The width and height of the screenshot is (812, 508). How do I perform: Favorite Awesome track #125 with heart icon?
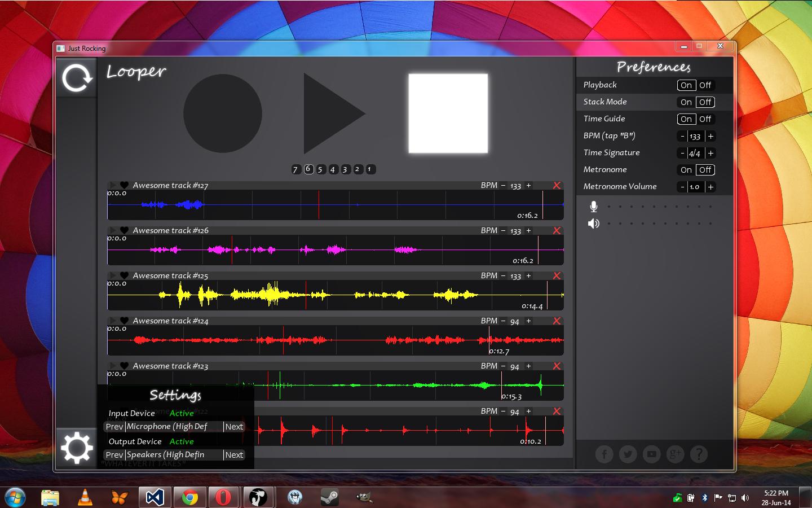[x=124, y=275]
